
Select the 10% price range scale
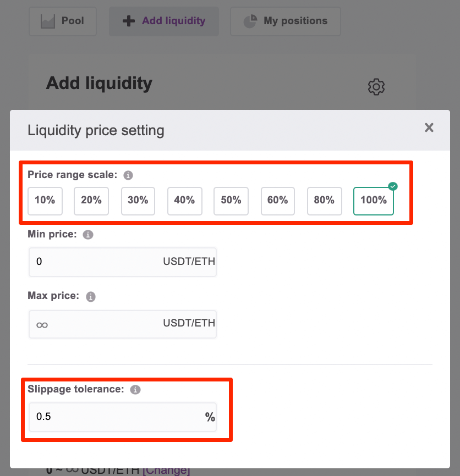click(45, 201)
